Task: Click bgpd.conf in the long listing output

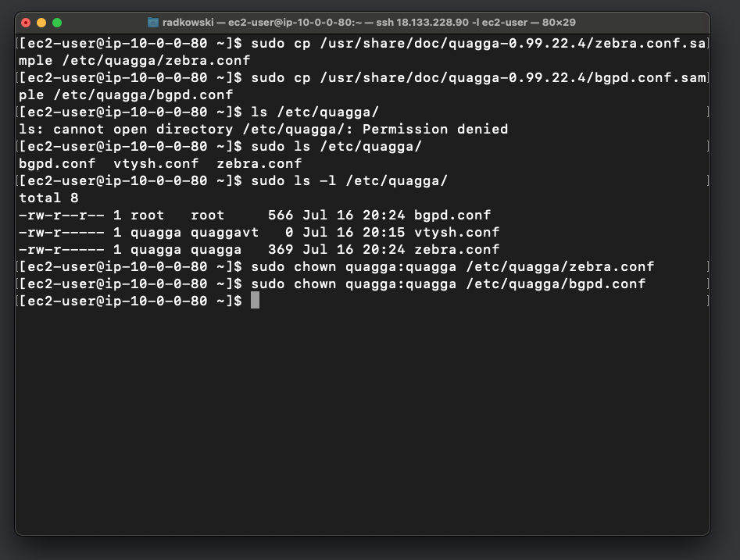Action: tap(452, 215)
